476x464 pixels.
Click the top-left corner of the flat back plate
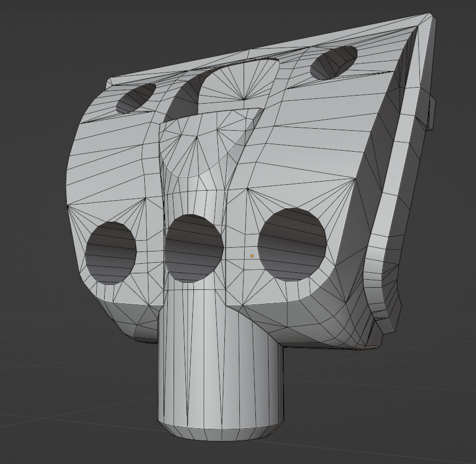click(110, 82)
